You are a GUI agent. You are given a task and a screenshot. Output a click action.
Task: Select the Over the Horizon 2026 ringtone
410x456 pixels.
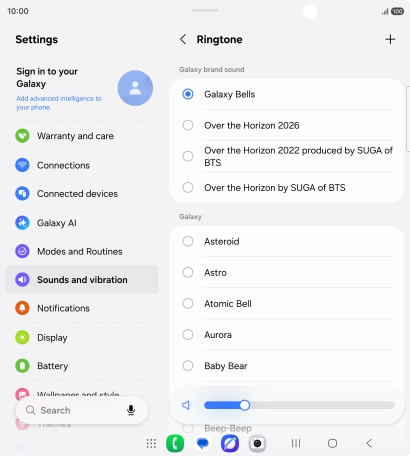287,125
